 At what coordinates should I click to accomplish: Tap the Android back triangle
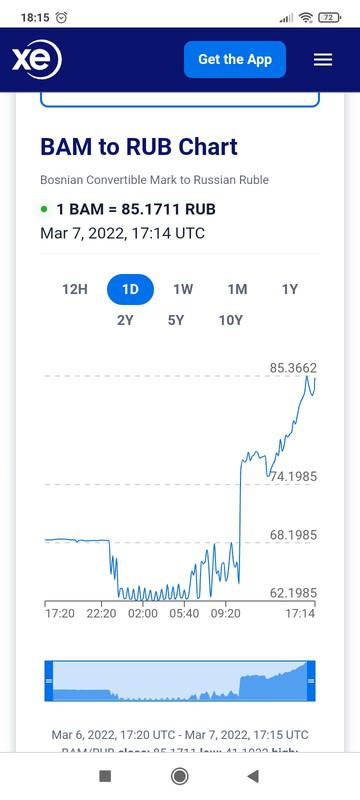[252, 777]
